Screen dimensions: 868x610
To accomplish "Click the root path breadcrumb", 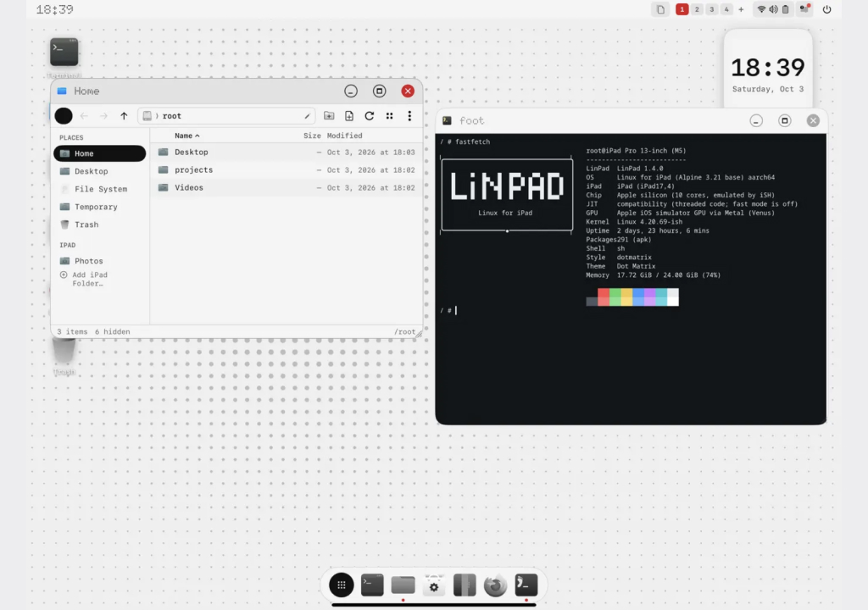I will tap(172, 116).
